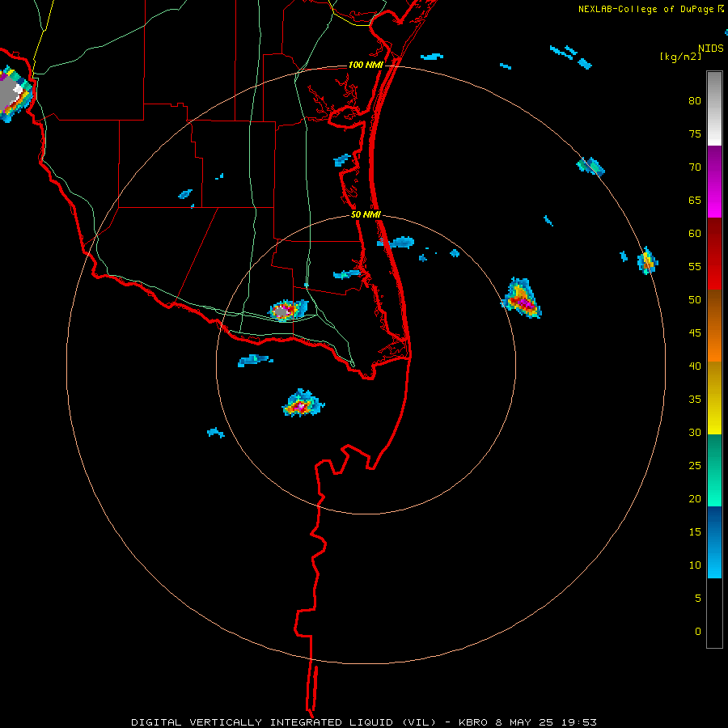
Task: Click the 50 value on the scale
Action: (x=695, y=299)
